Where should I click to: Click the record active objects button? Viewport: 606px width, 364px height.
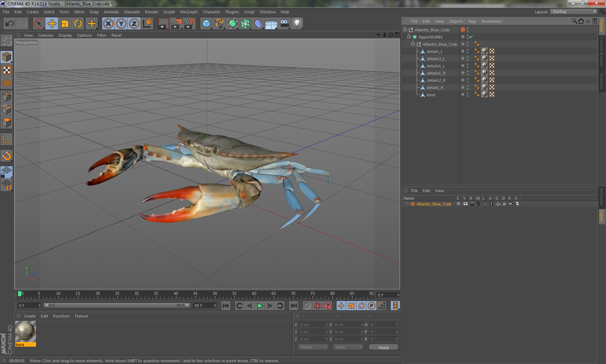(x=307, y=306)
